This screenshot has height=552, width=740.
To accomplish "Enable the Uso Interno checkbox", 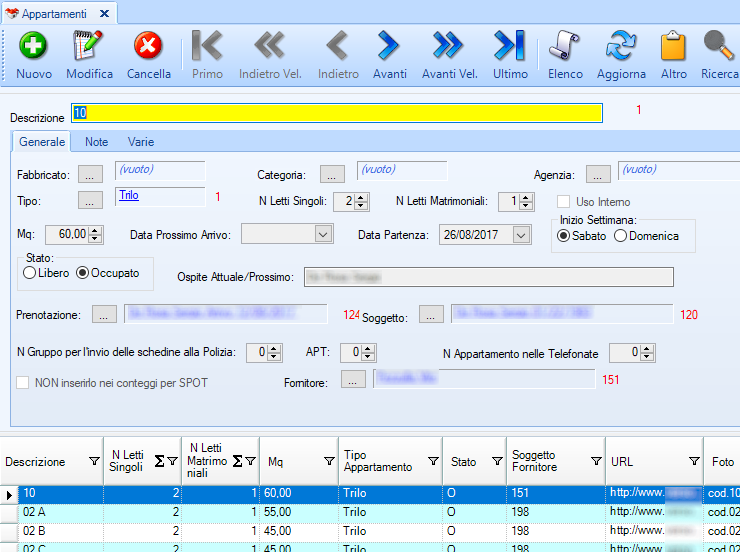I will click(x=565, y=202).
